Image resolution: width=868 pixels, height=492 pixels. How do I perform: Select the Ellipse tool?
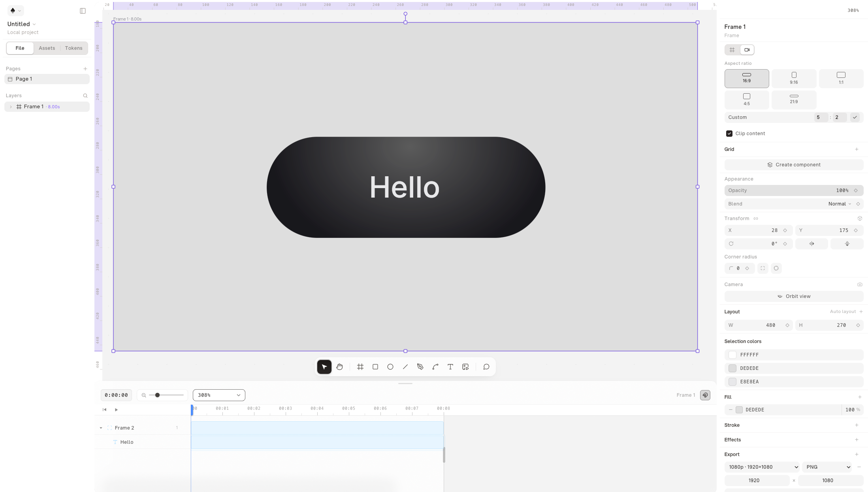pyautogui.click(x=390, y=367)
